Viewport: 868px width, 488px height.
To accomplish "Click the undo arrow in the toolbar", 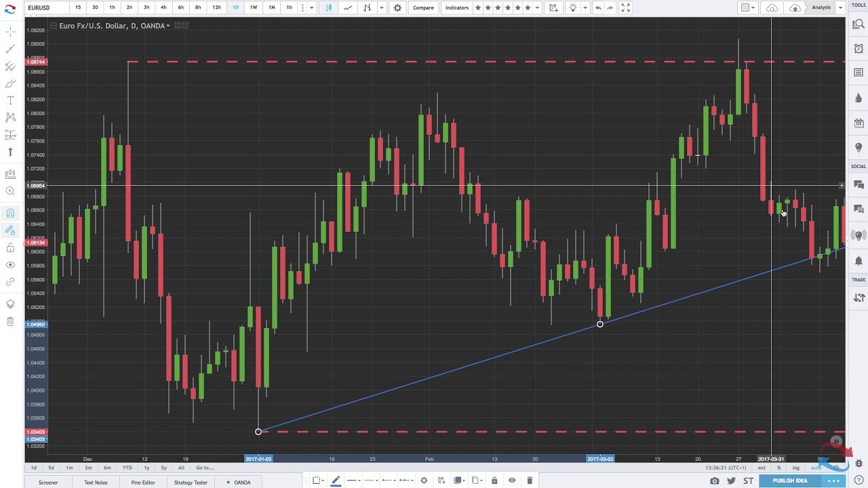I will (x=597, y=7).
